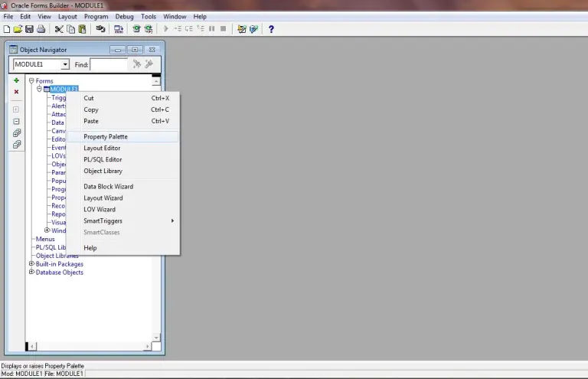Screen dimensions: 588x379
Task: Click the Cut scissors toolbar icon
Action: [x=59, y=29]
